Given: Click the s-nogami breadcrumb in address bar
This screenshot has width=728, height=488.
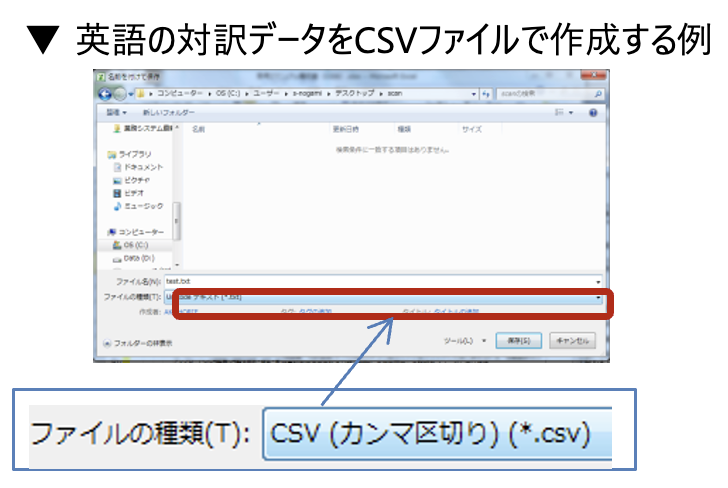Looking at the screenshot, I should pyautogui.click(x=306, y=93).
